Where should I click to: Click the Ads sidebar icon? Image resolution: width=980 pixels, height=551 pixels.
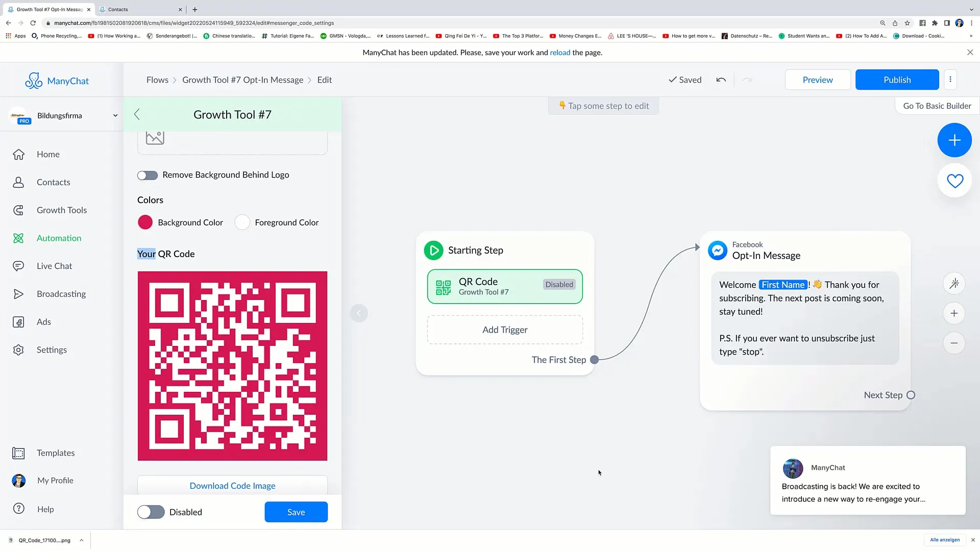point(19,321)
